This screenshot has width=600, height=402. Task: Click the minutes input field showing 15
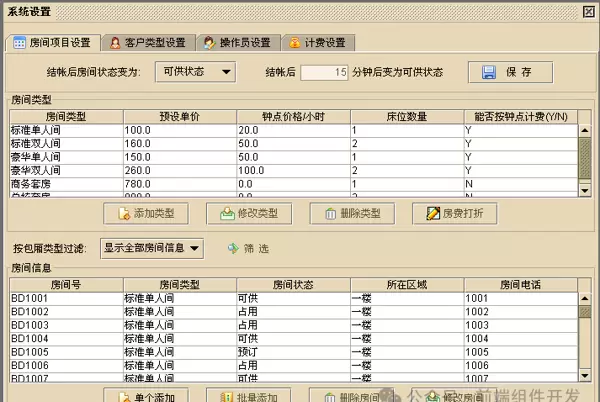[x=325, y=72]
